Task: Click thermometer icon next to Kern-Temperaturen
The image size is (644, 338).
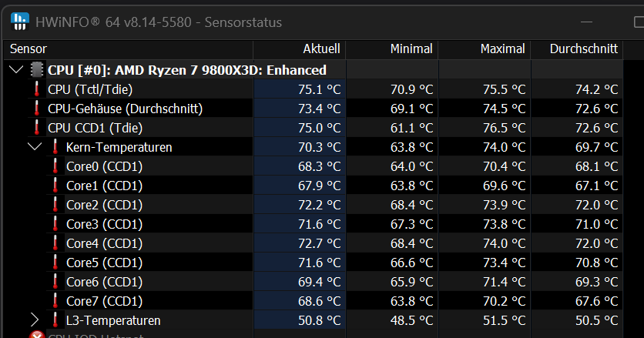Action: (55, 147)
